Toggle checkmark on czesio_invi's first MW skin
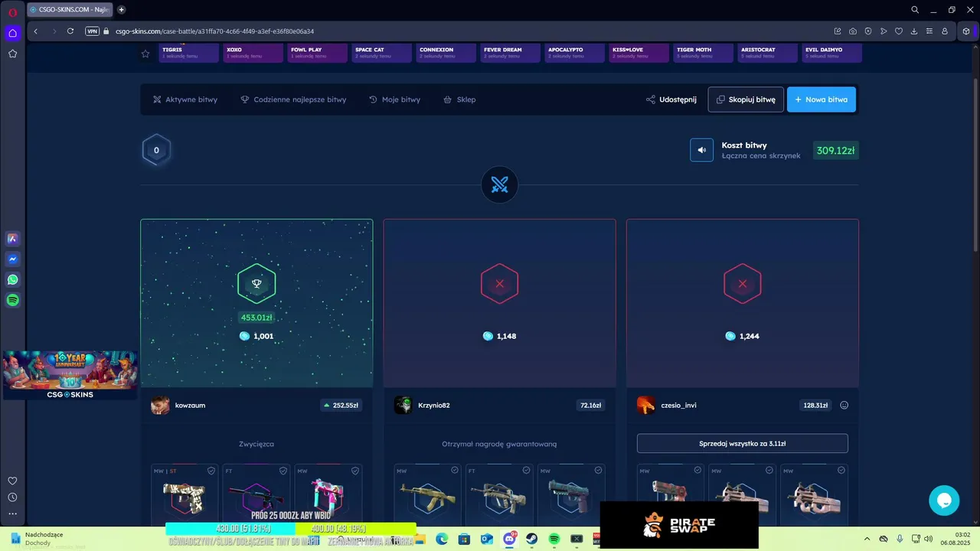The width and height of the screenshot is (980, 551). click(x=697, y=471)
